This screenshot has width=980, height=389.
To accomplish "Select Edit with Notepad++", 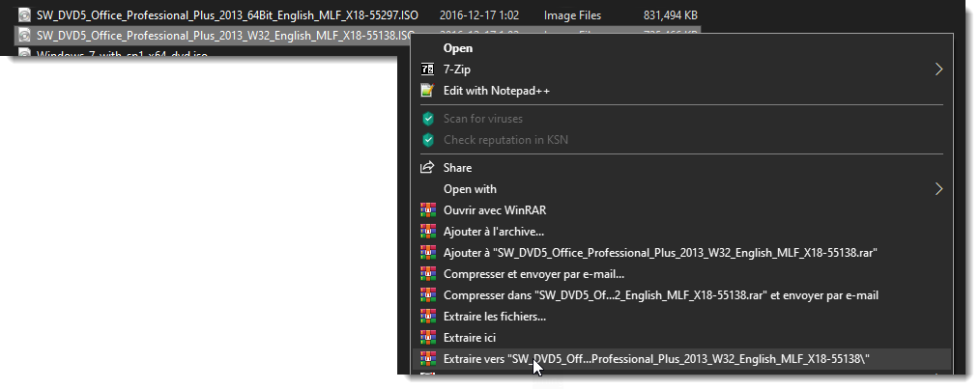I will 496,91.
